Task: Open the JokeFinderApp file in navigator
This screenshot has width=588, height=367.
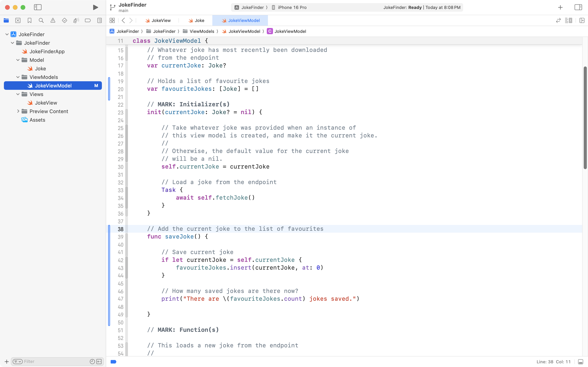Action: tap(47, 52)
